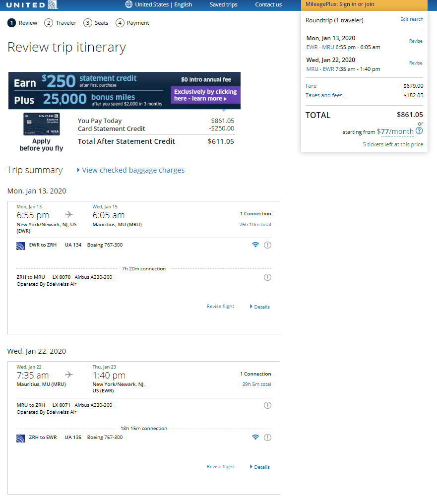Click the globe language icon
Screen dimensions: 437x504
(129, 4)
